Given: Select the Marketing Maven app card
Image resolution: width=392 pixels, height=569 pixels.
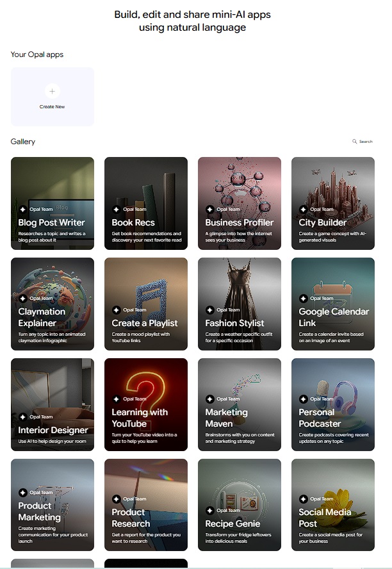Looking at the screenshot, I should point(240,404).
